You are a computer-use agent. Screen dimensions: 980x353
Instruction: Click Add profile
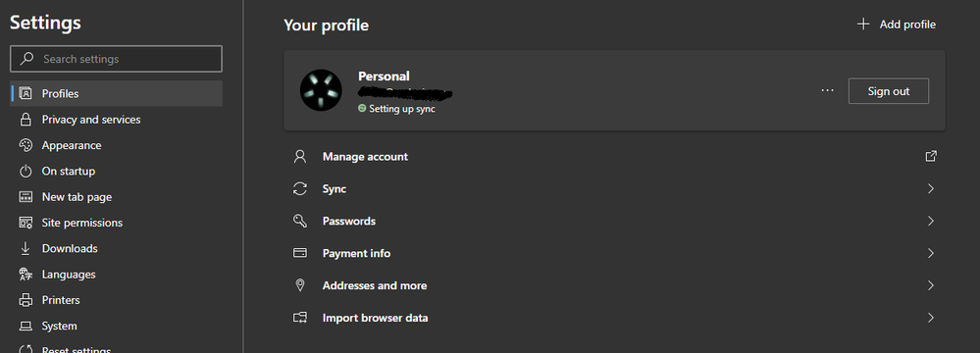[897, 25]
